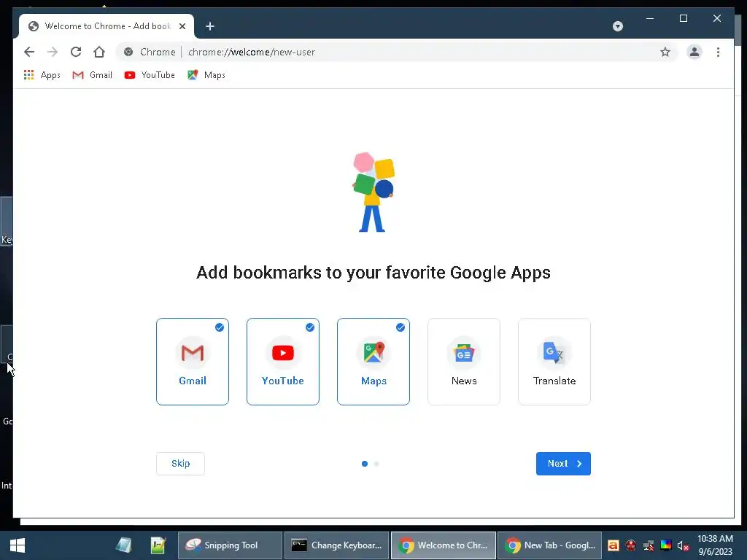Click the second page indicator dot
Image resolution: width=747 pixels, height=560 pixels.
coord(376,463)
